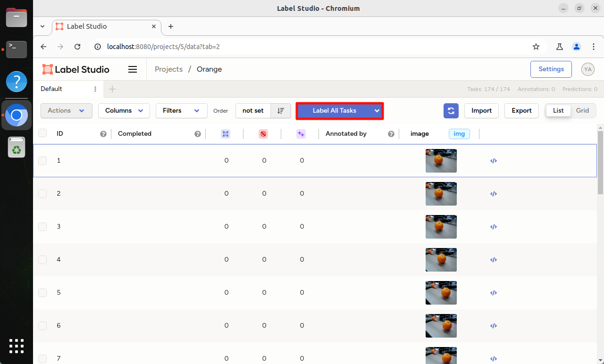Image resolution: width=604 pixels, height=364 pixels.
Task: Open the Terminal from the dock
Action: click(17, 49)
